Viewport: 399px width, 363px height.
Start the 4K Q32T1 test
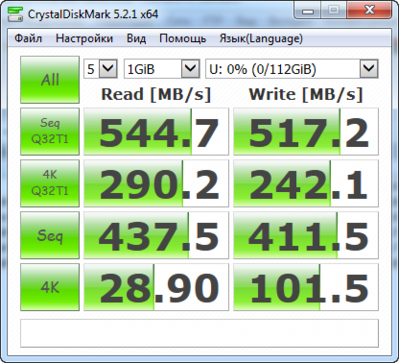click(x=50, y=183)
